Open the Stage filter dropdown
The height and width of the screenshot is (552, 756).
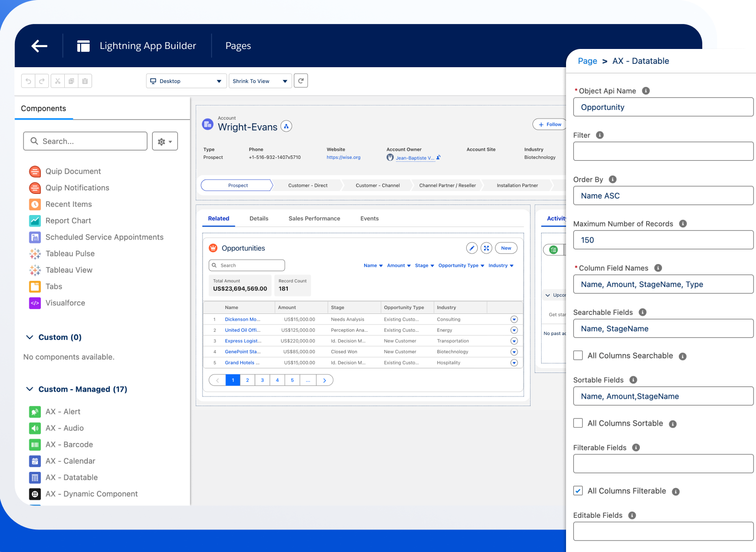click(x=425, y=265)
